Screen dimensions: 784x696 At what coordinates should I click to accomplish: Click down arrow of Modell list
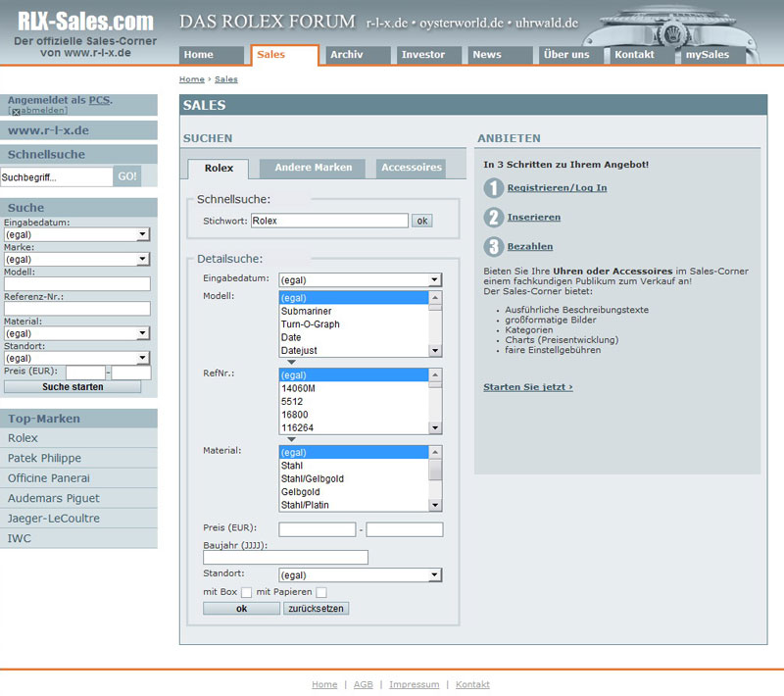[435, 351]
